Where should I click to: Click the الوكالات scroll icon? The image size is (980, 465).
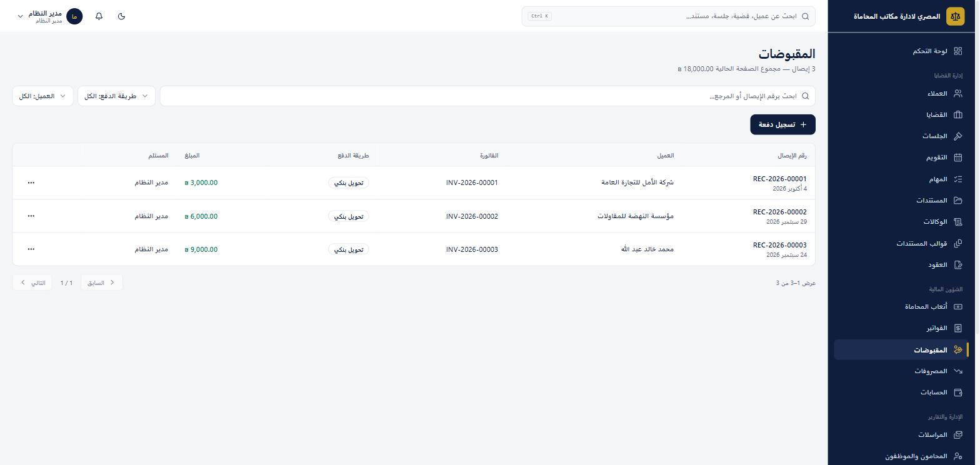point(958,222)
